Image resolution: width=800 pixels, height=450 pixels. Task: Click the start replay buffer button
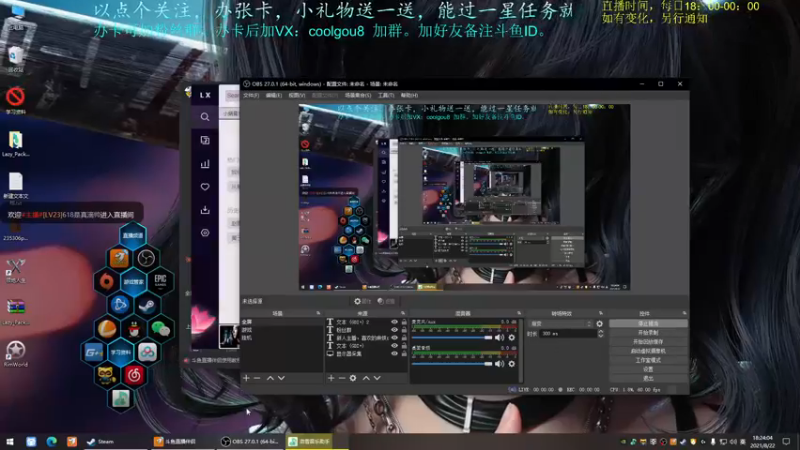pyautogui.click(x=648, y=342)
